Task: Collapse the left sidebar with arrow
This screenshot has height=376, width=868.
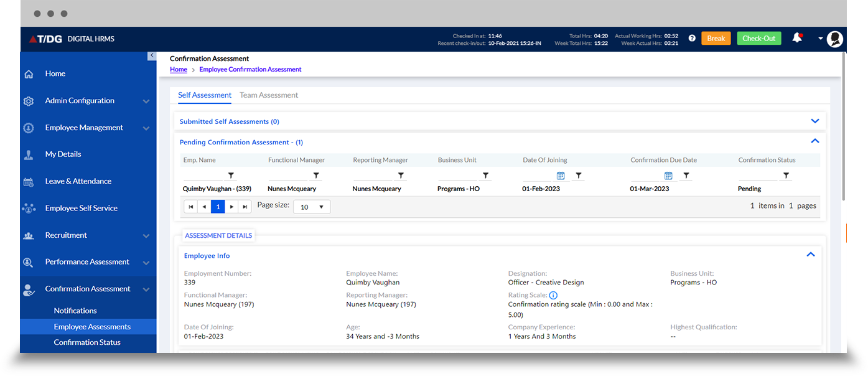Action: point(152,56)
